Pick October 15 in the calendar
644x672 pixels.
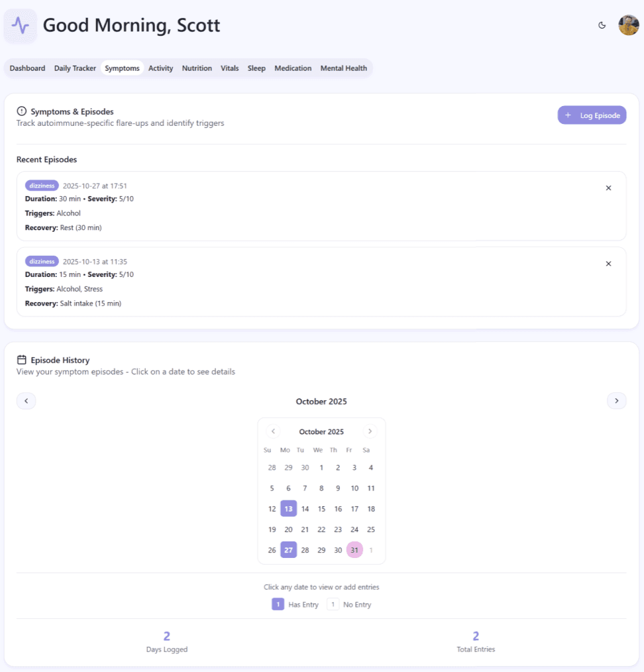coord(321,509)
